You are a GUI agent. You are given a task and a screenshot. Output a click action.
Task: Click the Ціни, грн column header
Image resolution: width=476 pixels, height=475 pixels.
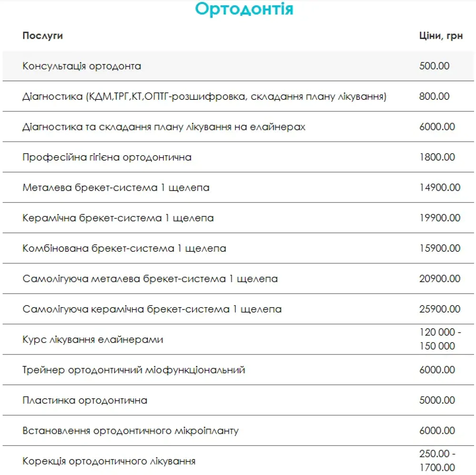click(441, 36)
